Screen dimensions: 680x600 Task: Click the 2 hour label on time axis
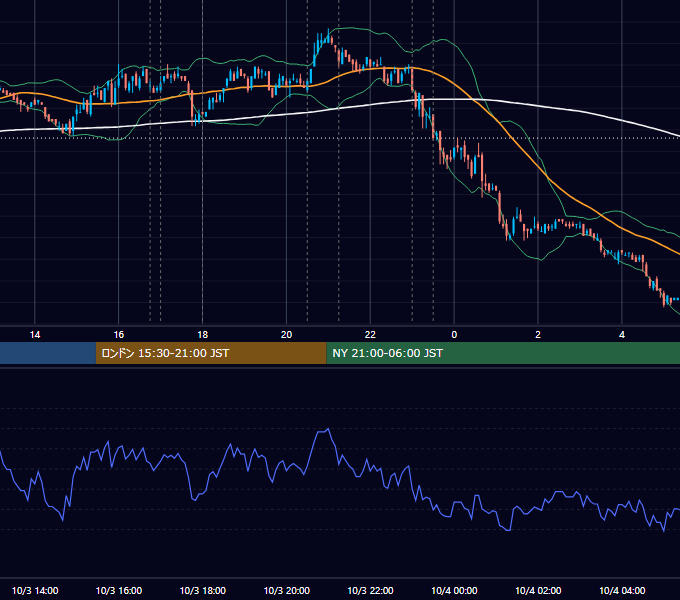click(x=538, y=335)
